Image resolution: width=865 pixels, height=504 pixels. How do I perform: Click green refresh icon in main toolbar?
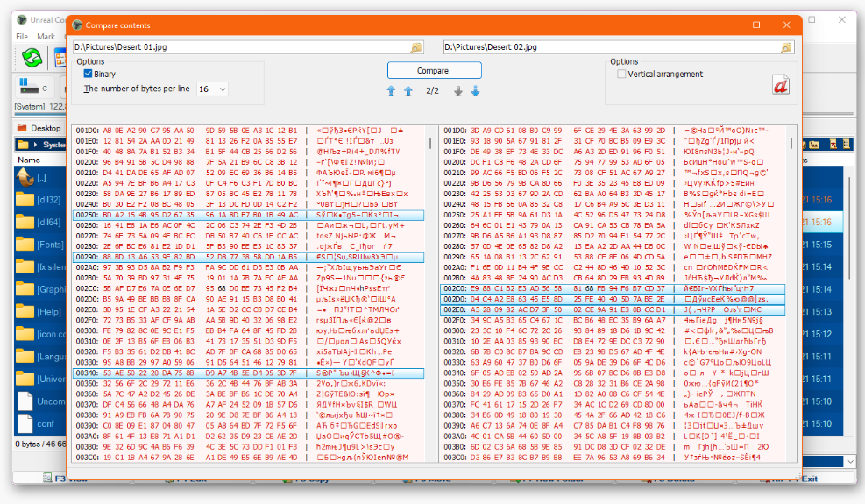pos(32,58)
